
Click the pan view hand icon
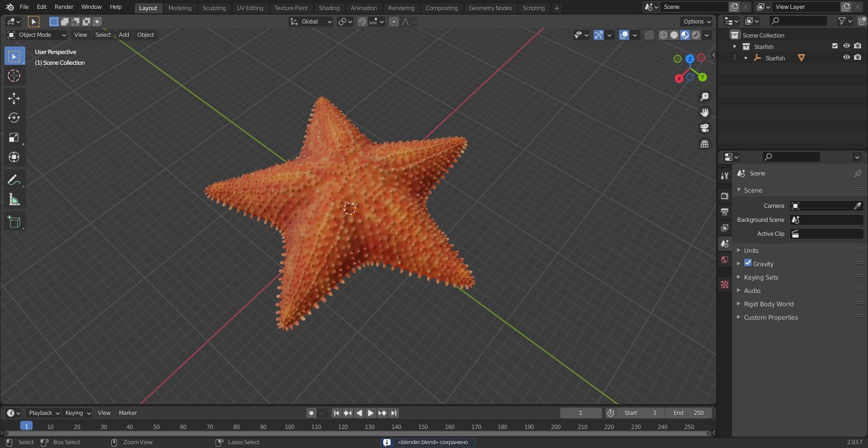coord(704,112)
